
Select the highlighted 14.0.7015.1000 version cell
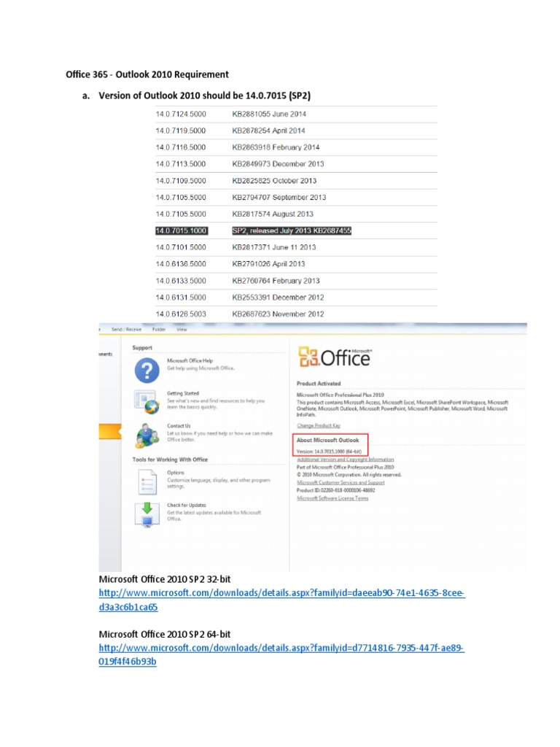(x=181, y=231)
